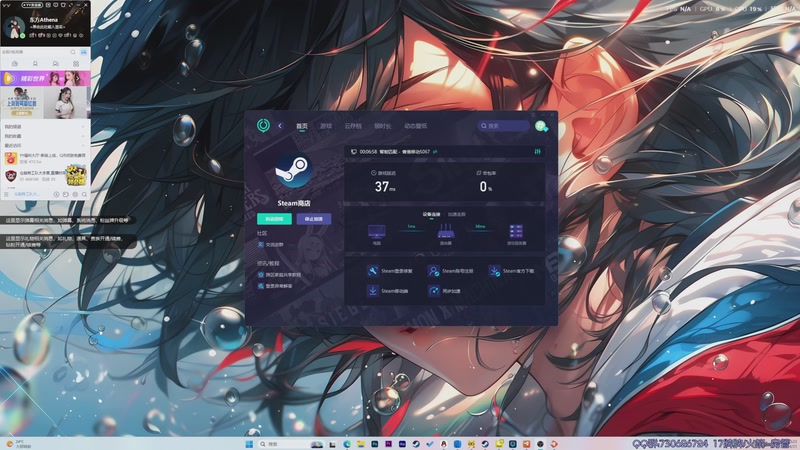Screen dimensions: 800x450
Task: Open After Effects from the taskbar
Action: [x=402, y=444]
